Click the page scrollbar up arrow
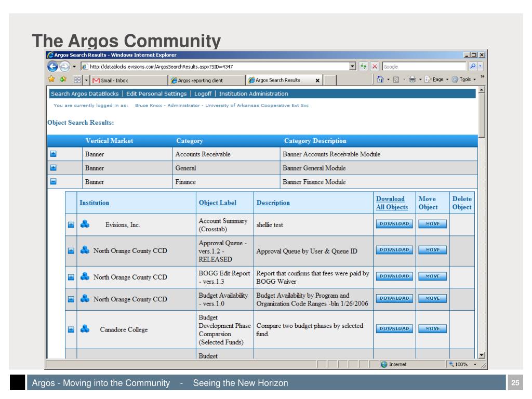The image size is (532, 399). point(482,90)
